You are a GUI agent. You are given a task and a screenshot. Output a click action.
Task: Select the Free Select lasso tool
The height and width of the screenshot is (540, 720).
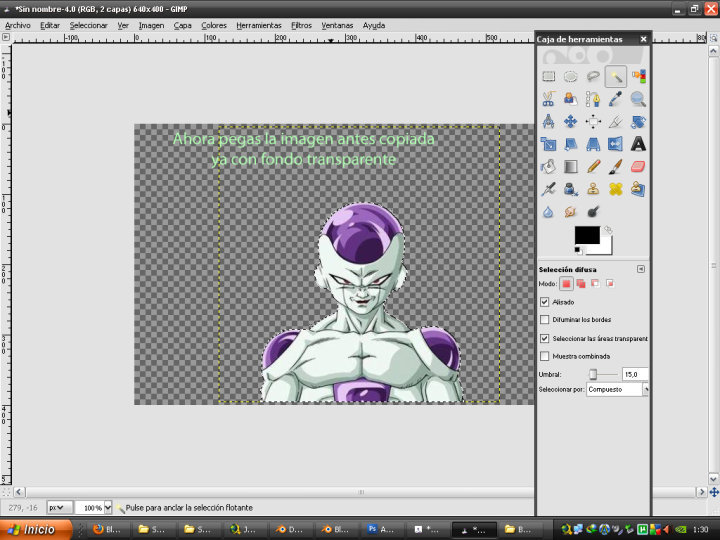[593, 76]
